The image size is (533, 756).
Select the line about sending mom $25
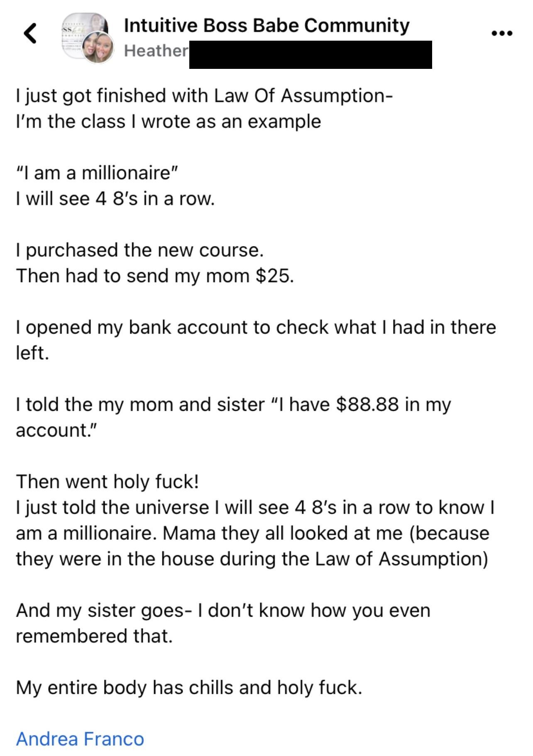pos(155,276)
